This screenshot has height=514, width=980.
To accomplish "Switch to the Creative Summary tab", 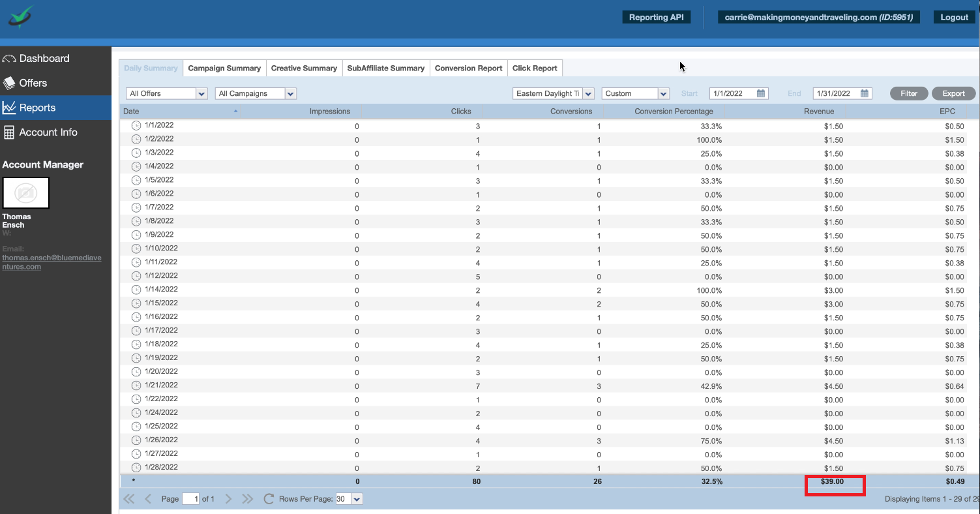I will tap(304, 68).
